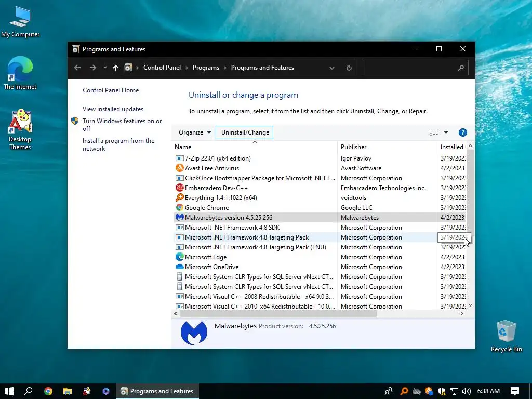Expand the view options dropdown arrow
Image resolution: width=532 pixels, height=399 pixels.
pos(446,132)
